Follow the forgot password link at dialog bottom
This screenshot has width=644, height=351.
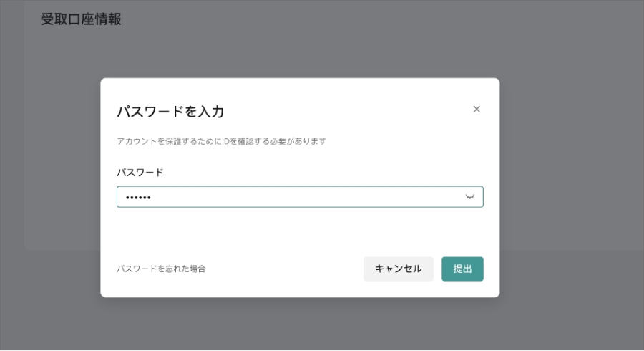click(x=161, y=269)
